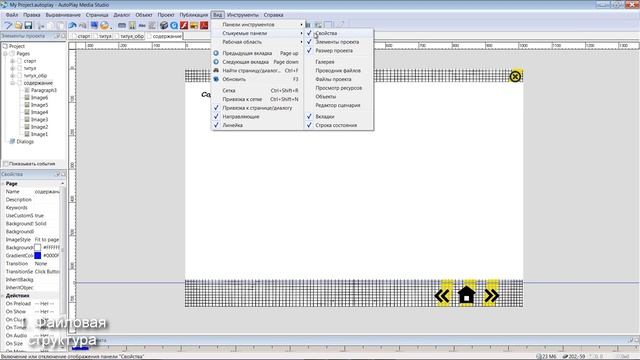Select Сетка menu entry

[257, 91]
